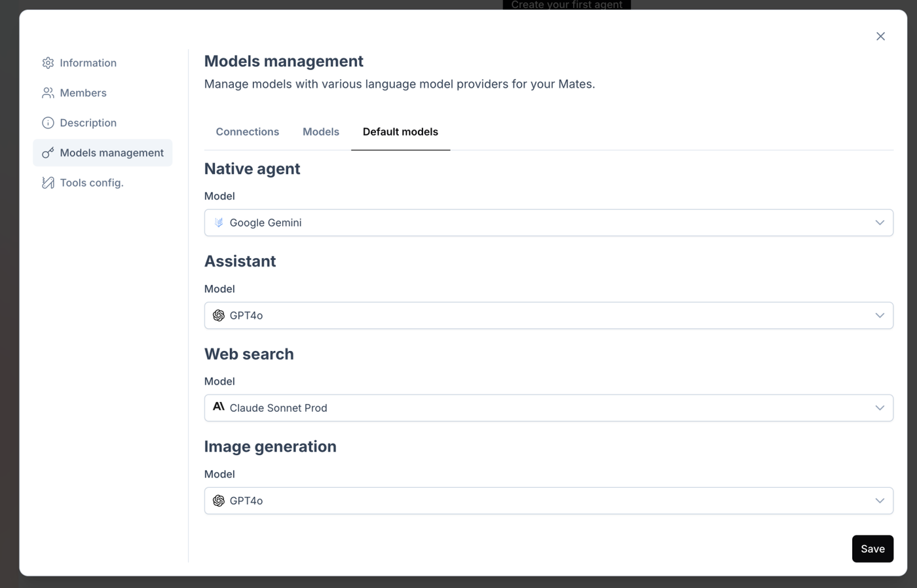
Task: Close the settings dialog with X
Action: (880, 37)
